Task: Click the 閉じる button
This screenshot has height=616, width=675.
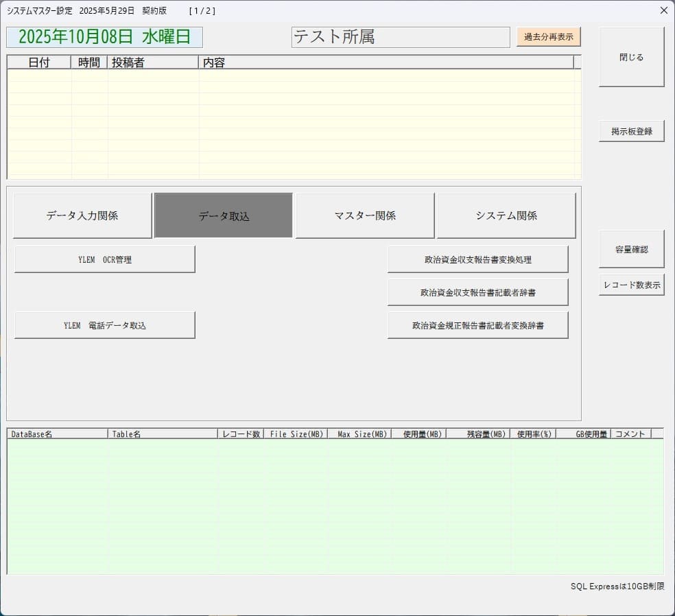Action: click(631, 58)
